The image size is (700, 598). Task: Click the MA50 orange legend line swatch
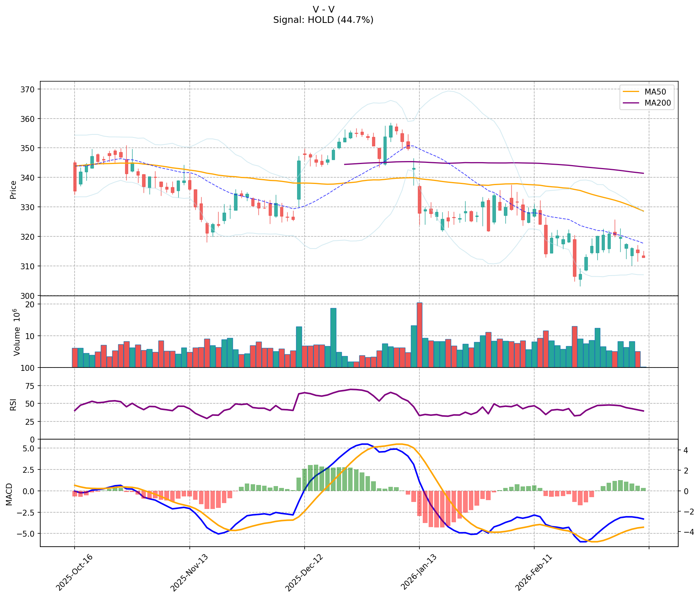[632, 91]
